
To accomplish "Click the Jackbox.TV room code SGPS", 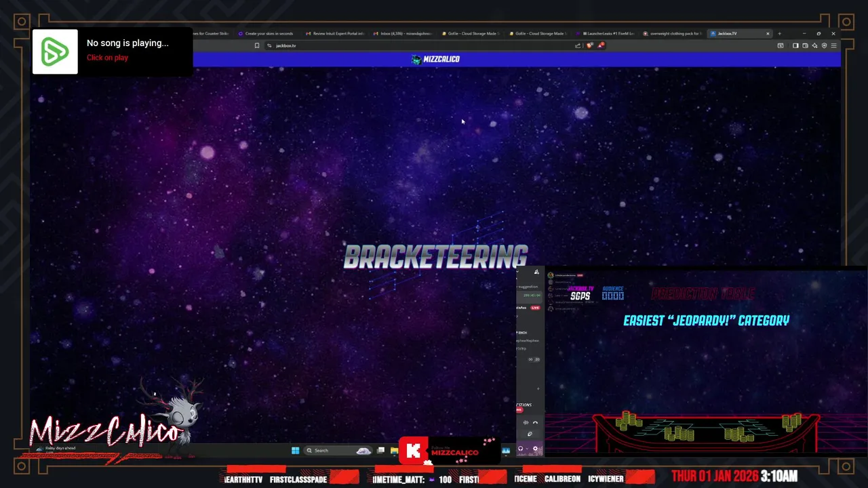I will [580, 296].
